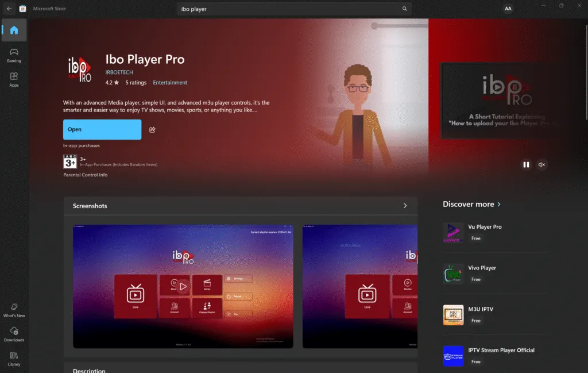Expand Screenshots section with chevron
This screenshot has width=588, height=373.
[405, 206]
